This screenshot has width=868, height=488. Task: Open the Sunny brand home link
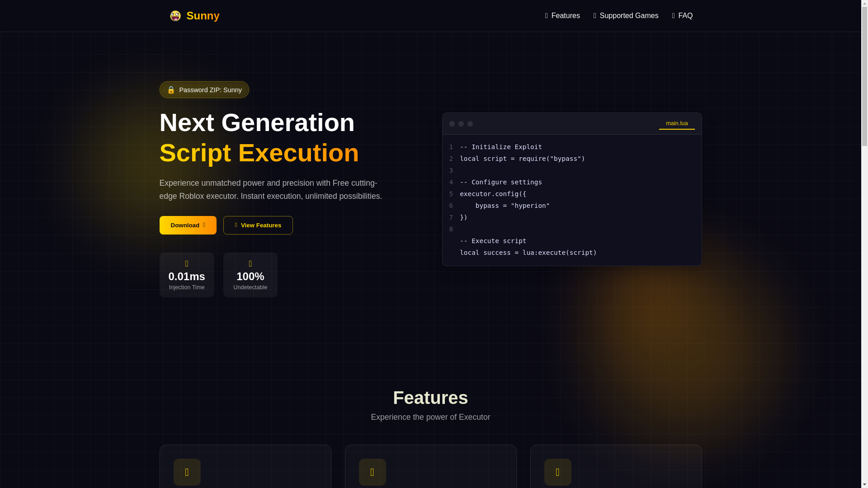(x=194, y=16)
